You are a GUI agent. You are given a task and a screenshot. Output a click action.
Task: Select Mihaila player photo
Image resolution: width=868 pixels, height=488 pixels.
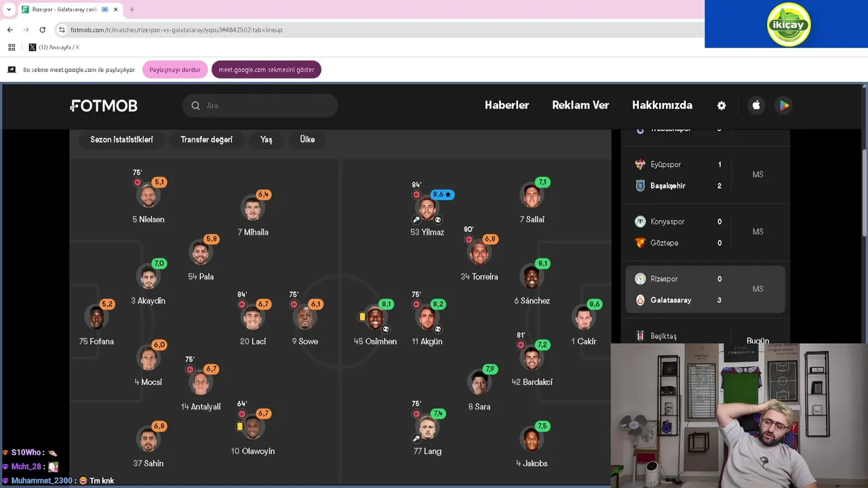252,209
